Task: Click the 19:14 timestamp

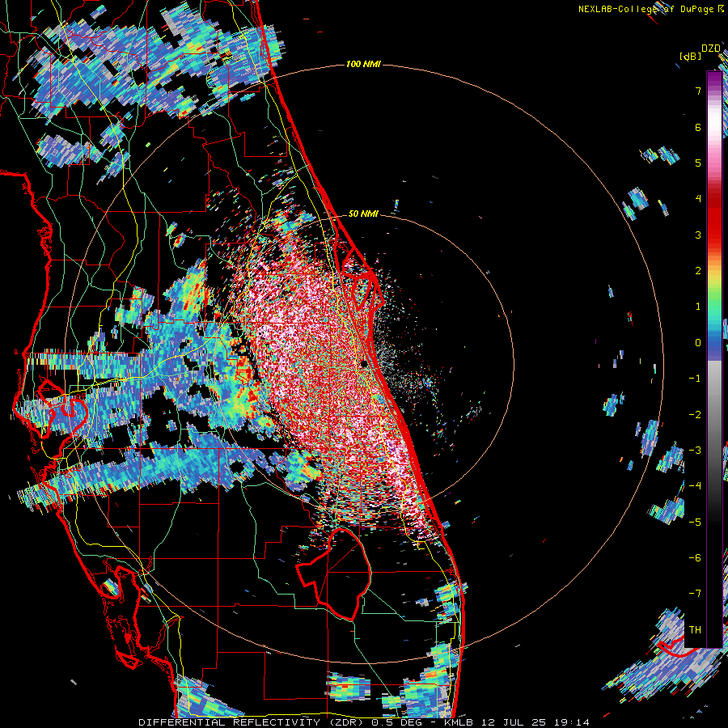Action: (x=570, y=722)
